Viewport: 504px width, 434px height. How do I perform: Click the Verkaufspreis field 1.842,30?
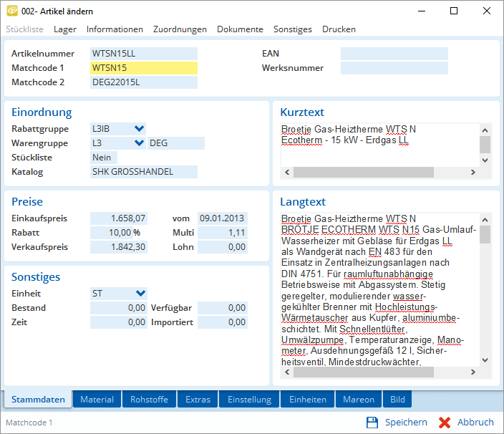point(119,247)
